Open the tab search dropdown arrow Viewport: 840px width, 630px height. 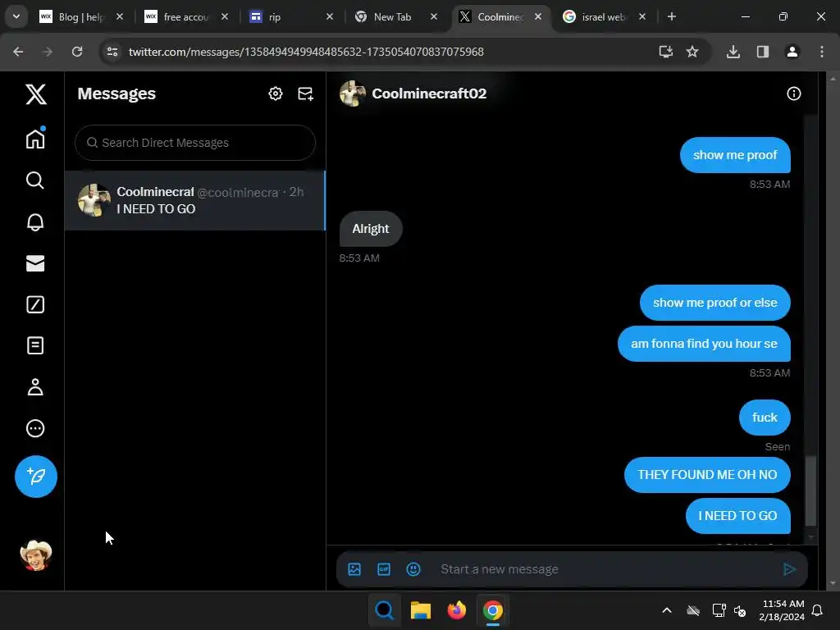pos(16,16)
